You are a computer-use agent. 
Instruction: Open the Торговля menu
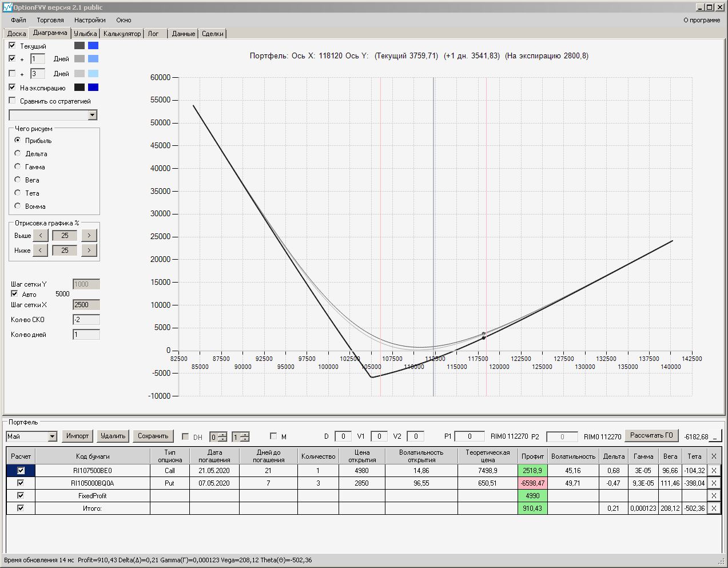(50, 20)
